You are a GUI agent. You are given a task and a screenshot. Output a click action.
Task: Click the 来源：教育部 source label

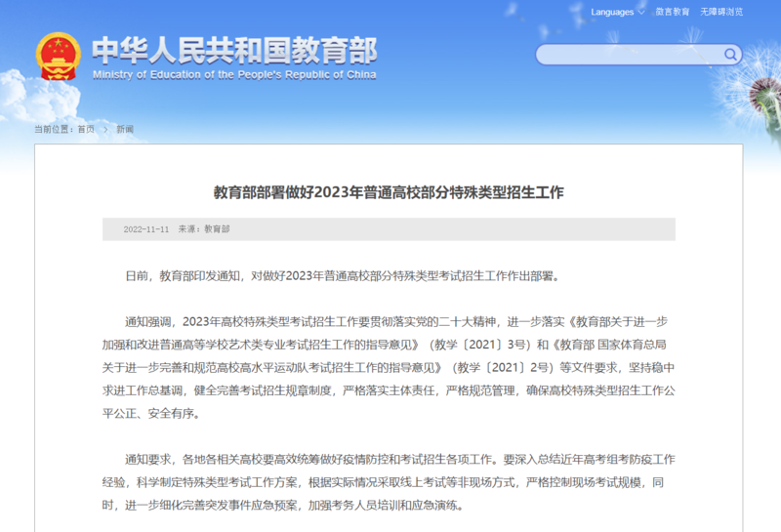point(204,229)
